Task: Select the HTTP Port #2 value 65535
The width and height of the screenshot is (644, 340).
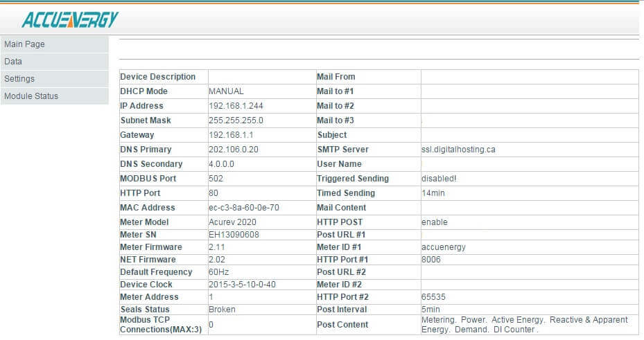Action: (431, 297)
